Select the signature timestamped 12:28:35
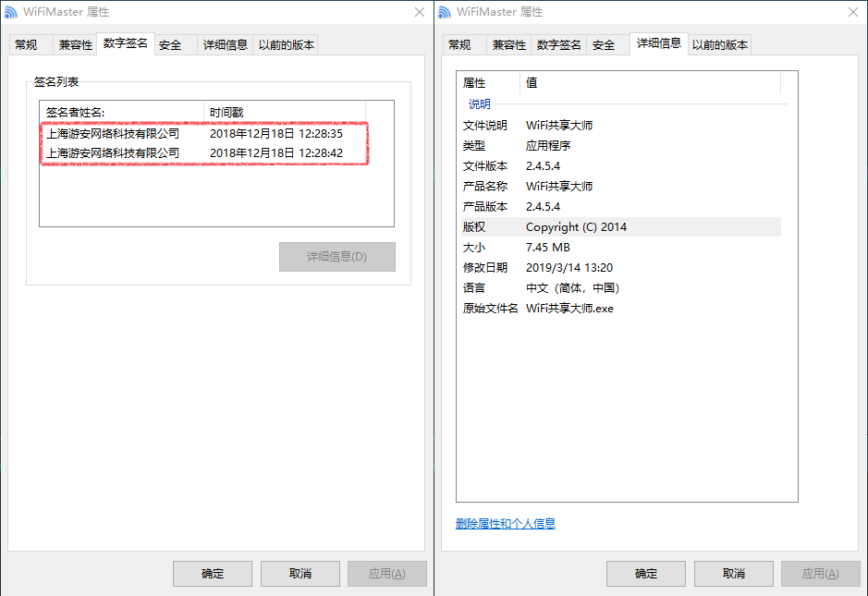Viewport: 868px width, 596px height. [203, 133]
